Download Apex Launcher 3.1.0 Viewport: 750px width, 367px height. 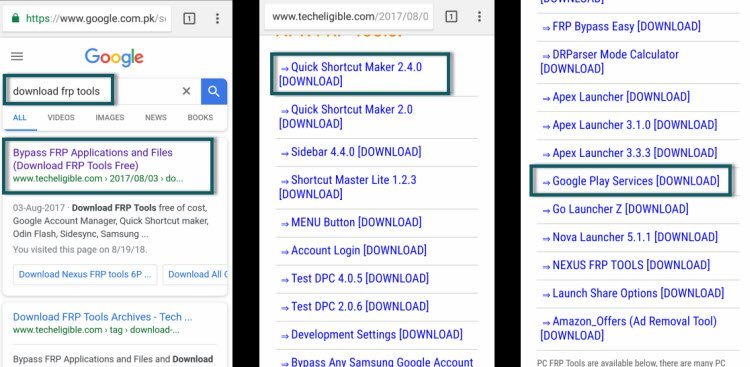click(629, 125)
